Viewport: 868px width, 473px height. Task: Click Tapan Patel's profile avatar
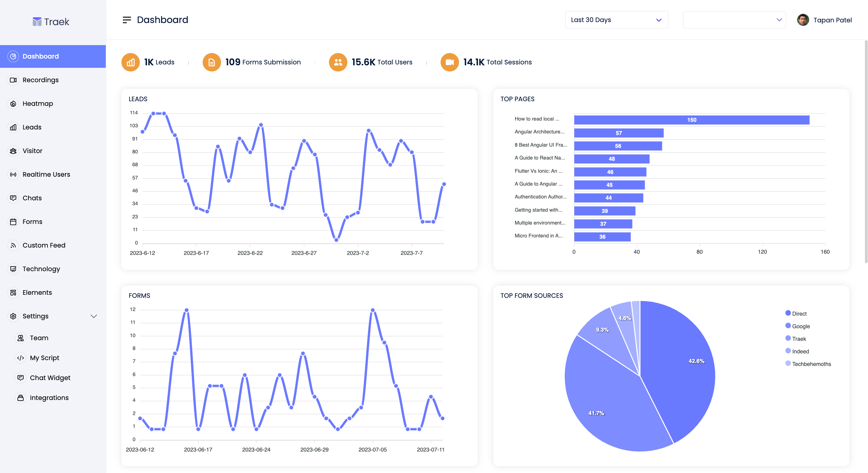click(x=803, y=20)
